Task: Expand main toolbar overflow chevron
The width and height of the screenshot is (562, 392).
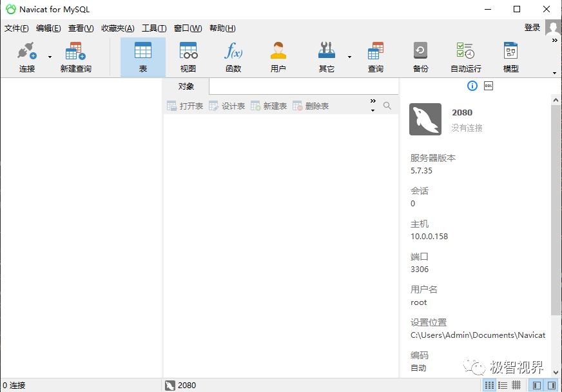Action: pyautogui.click(x=554, y=41)
